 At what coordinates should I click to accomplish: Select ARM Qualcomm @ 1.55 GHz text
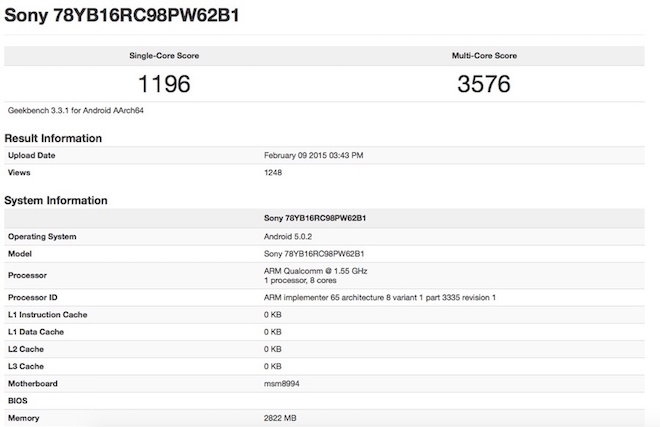(x=316, y=271)
